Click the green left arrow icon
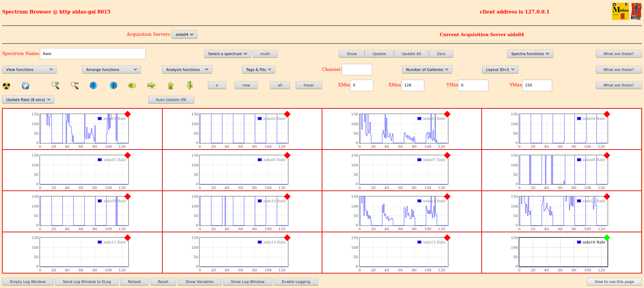The height and width of the screenshot is (288, 644). pos(132,85)
